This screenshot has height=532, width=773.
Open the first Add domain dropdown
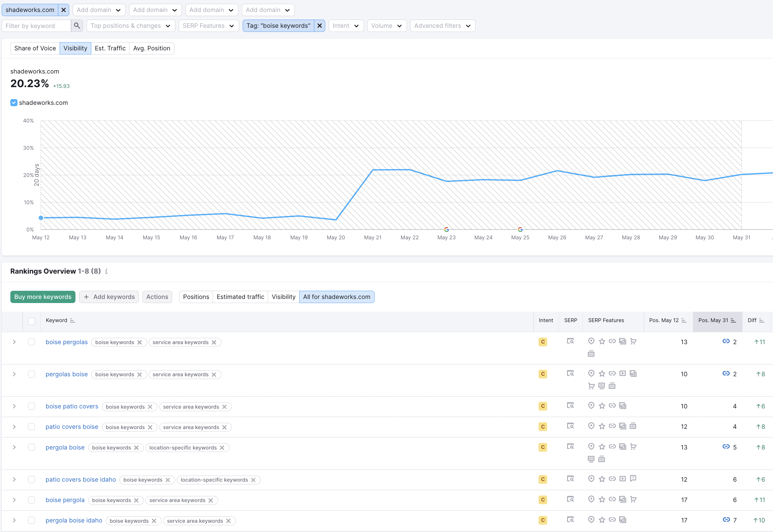click(99, 10)
